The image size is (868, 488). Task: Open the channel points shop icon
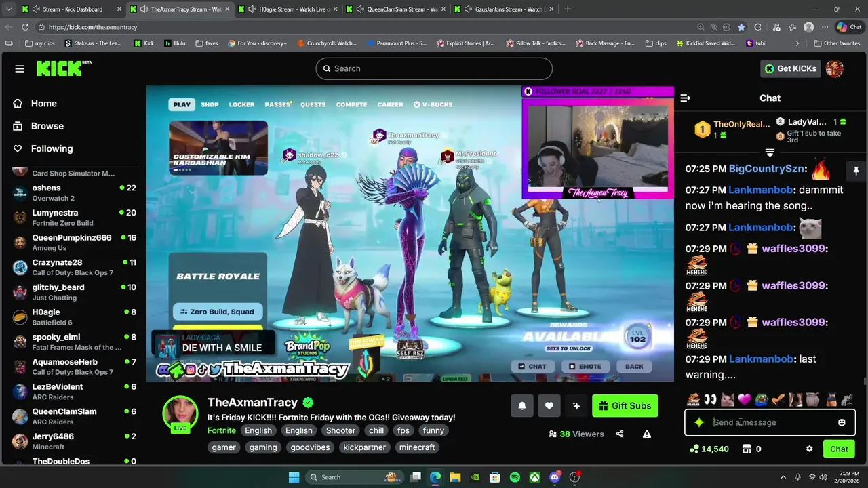click(747, 449)
